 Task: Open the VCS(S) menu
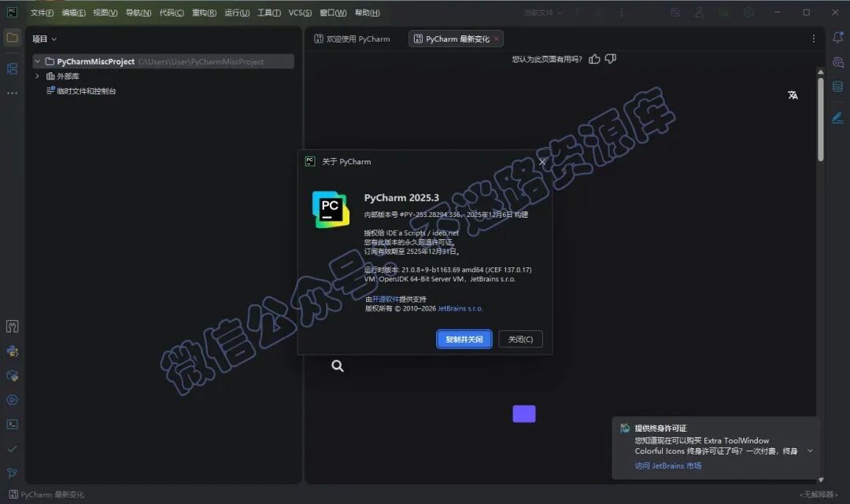tap(300, 13)
